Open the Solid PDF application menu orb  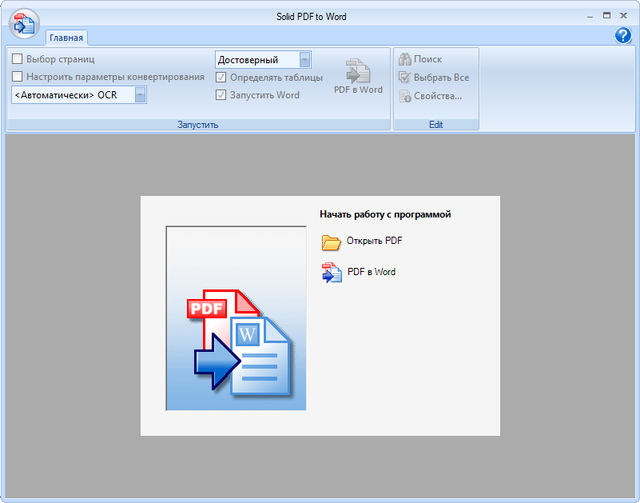[x=22, y=24]
